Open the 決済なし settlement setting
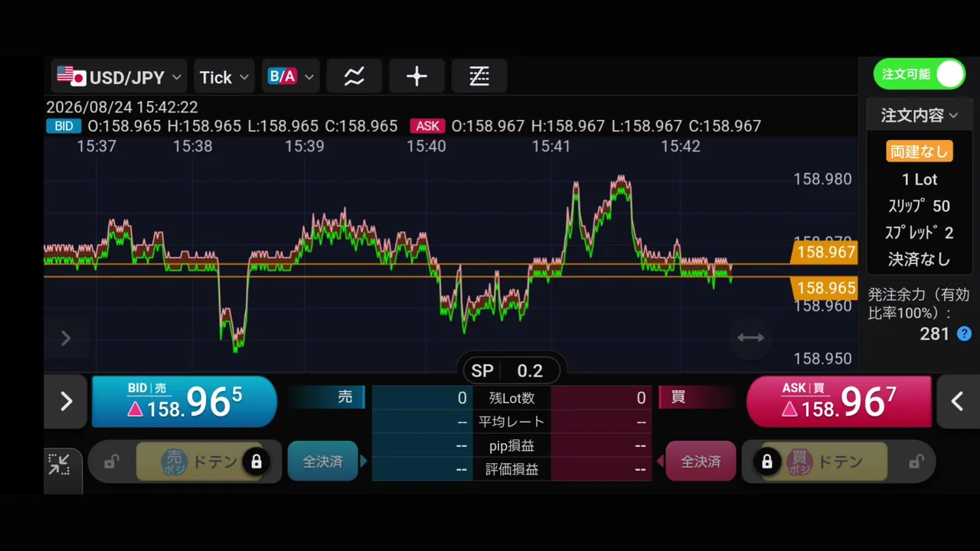Viewport: 980px width, 551px height. [920, 259]
